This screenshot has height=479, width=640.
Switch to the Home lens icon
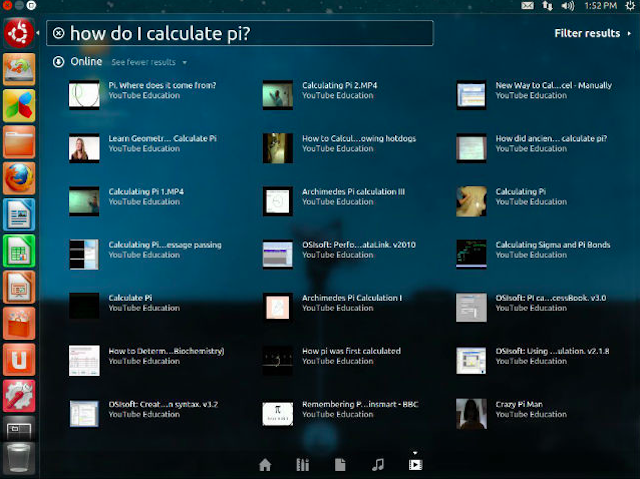click(265, 464)
